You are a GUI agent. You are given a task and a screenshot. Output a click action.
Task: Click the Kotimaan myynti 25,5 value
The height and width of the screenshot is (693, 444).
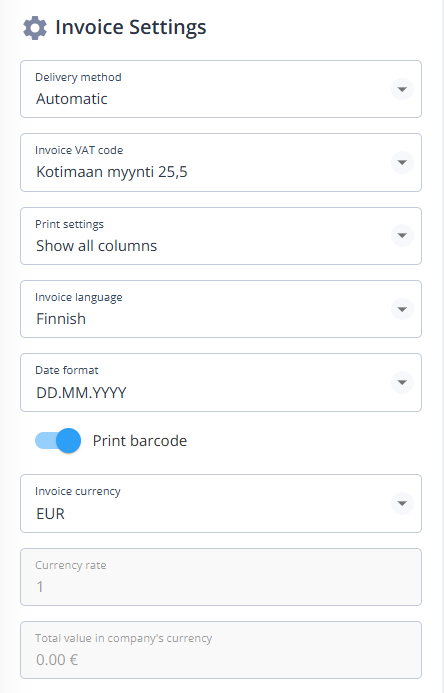112,172
